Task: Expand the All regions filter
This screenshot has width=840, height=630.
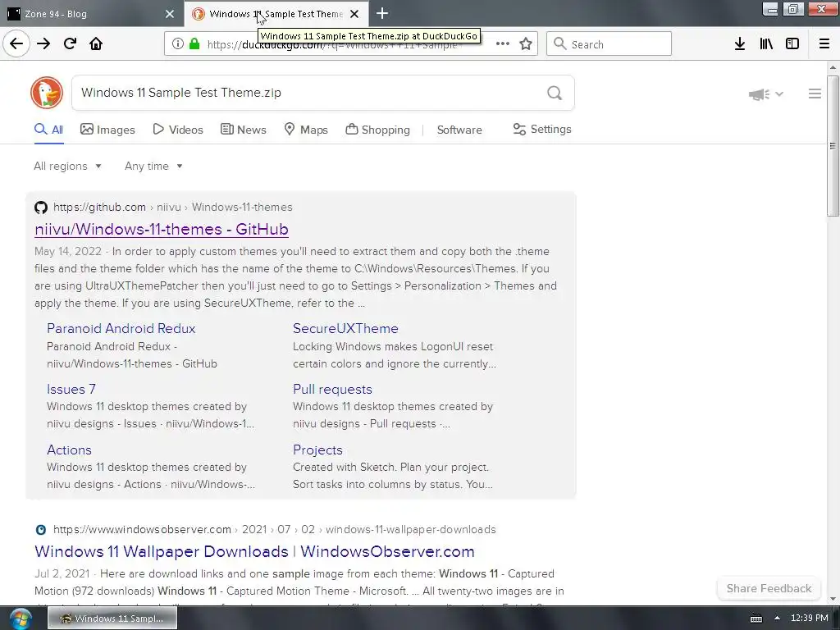Action: tap(67, 166)
